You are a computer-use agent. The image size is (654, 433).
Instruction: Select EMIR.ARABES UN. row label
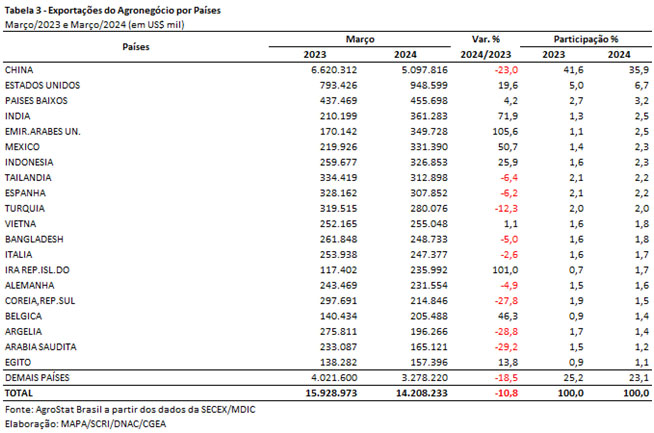tap(43, 131)
